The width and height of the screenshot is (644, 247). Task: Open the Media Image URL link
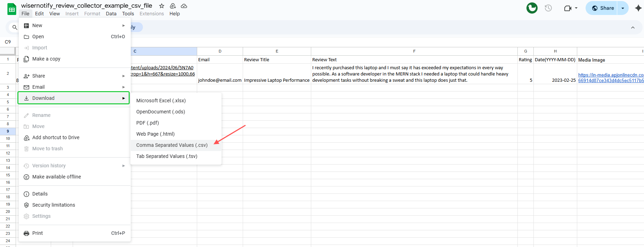point(611,78)
